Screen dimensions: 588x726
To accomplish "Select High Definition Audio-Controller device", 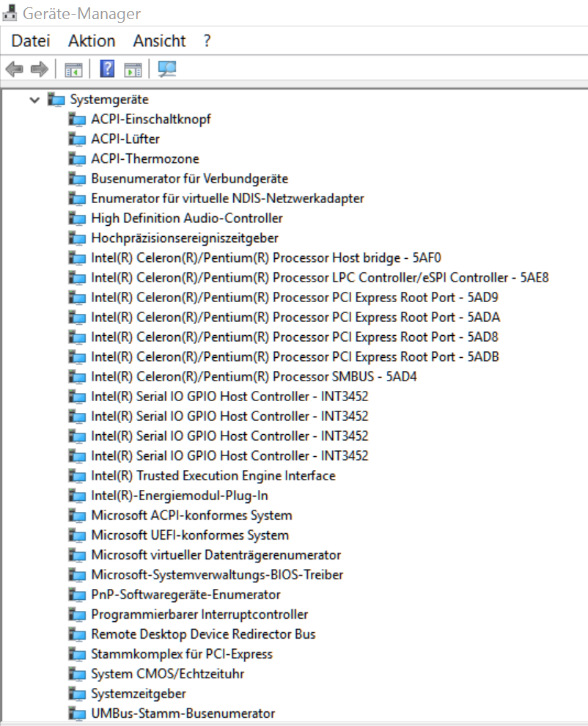I will click(186, 218).
